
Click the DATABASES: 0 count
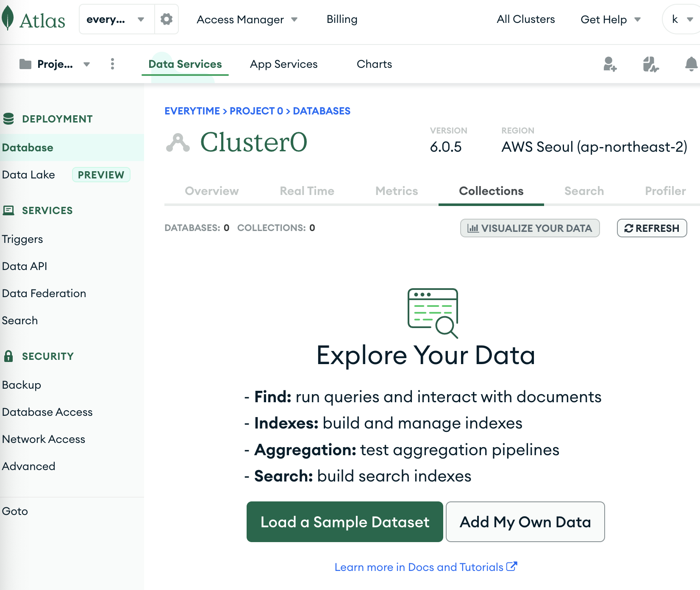197,228
